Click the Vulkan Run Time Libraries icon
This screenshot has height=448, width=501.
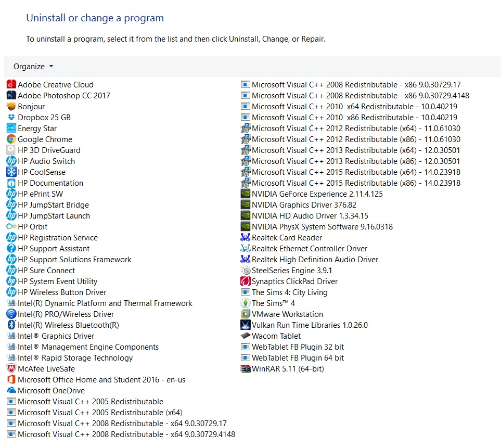246,325
